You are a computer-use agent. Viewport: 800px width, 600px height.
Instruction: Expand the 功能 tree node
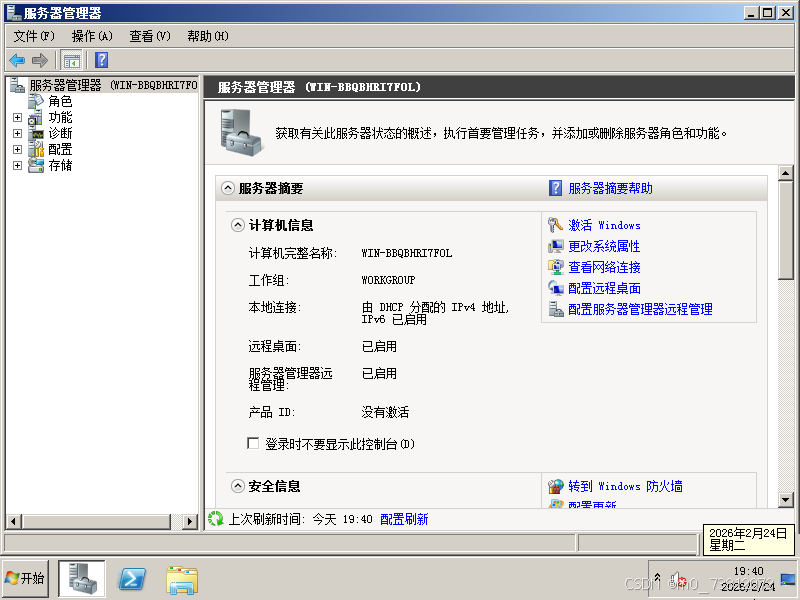(x=17, y=118)
